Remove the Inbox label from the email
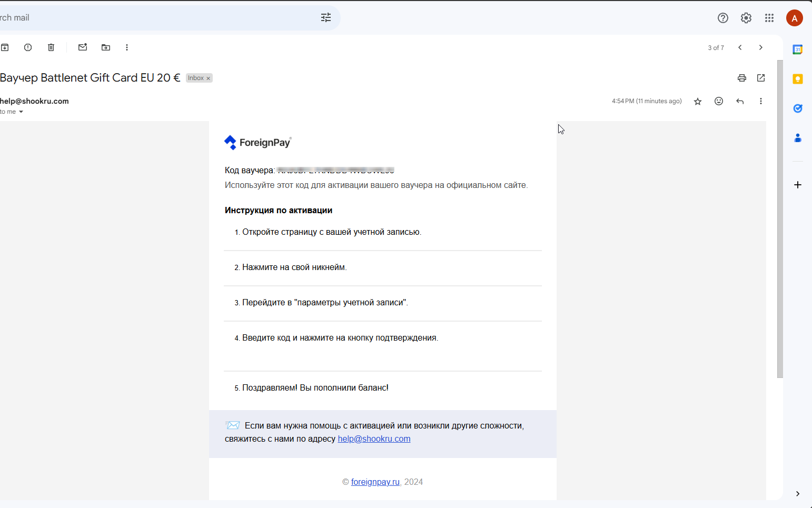The height and width of the screenshot is (508, 812). [209, 78]
